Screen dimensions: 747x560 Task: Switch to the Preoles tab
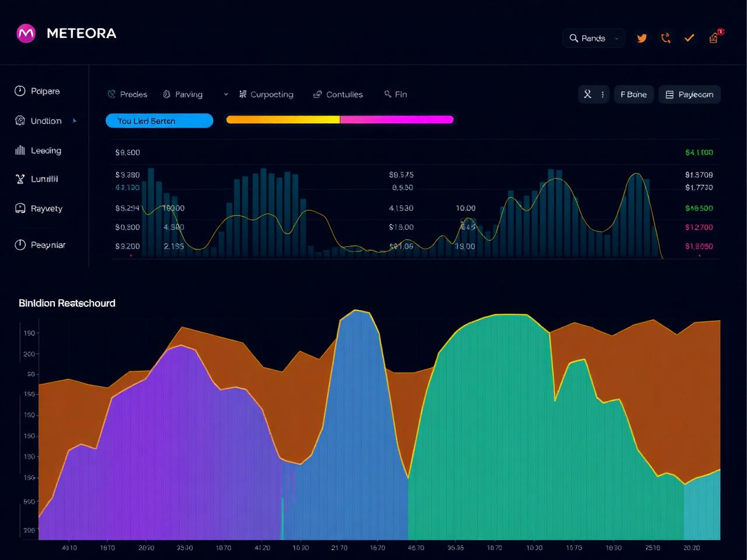127,94
